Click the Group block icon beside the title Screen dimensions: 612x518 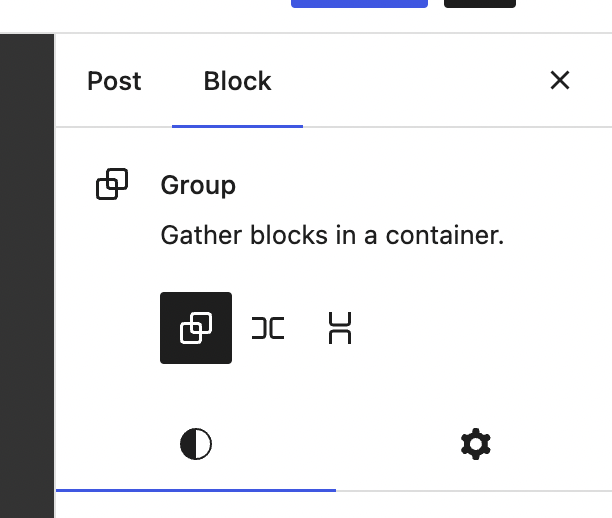[x=112, y=184]
